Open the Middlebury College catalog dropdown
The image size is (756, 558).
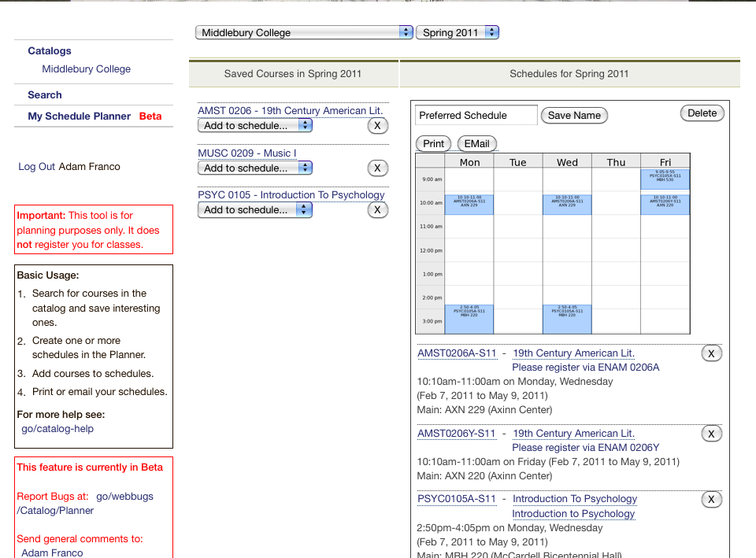(304, 33)
